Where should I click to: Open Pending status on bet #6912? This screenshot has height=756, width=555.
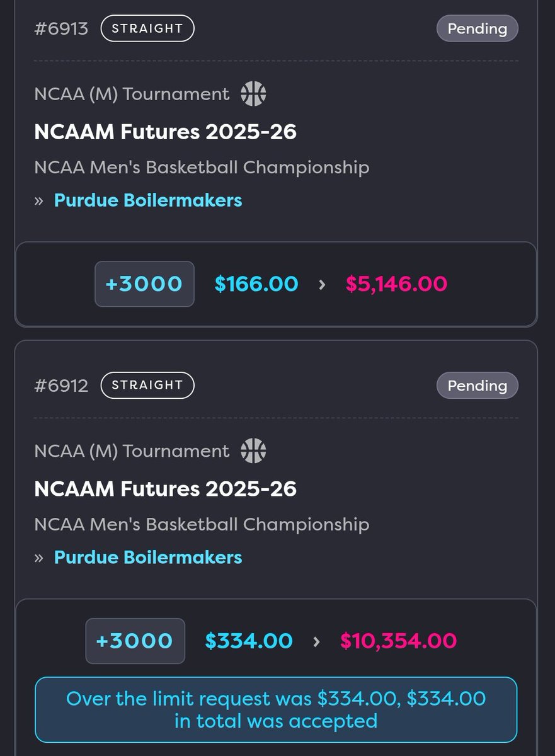(478, 386)
